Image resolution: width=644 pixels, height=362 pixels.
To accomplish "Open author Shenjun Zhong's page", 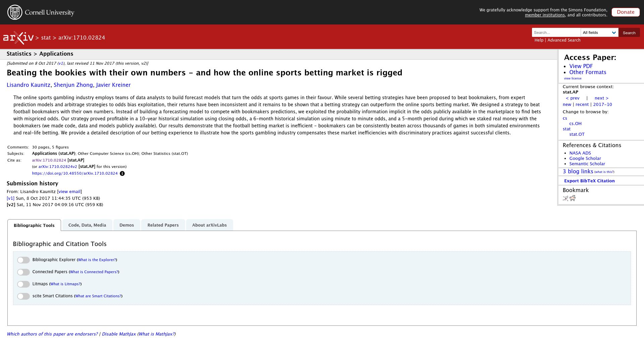I will click(73, 85).
